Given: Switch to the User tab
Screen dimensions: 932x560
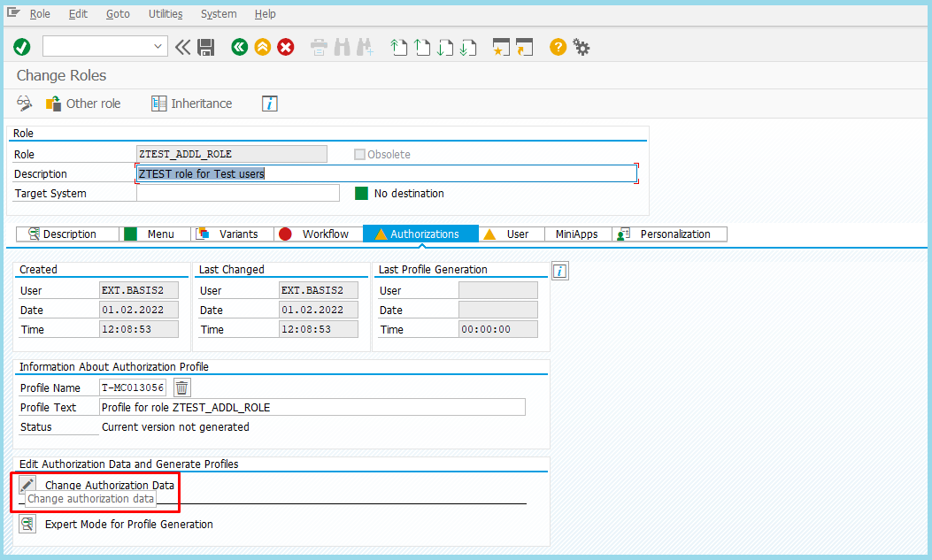Looking at the screenshot, I should pyautogui.click(x=511, y=234).
